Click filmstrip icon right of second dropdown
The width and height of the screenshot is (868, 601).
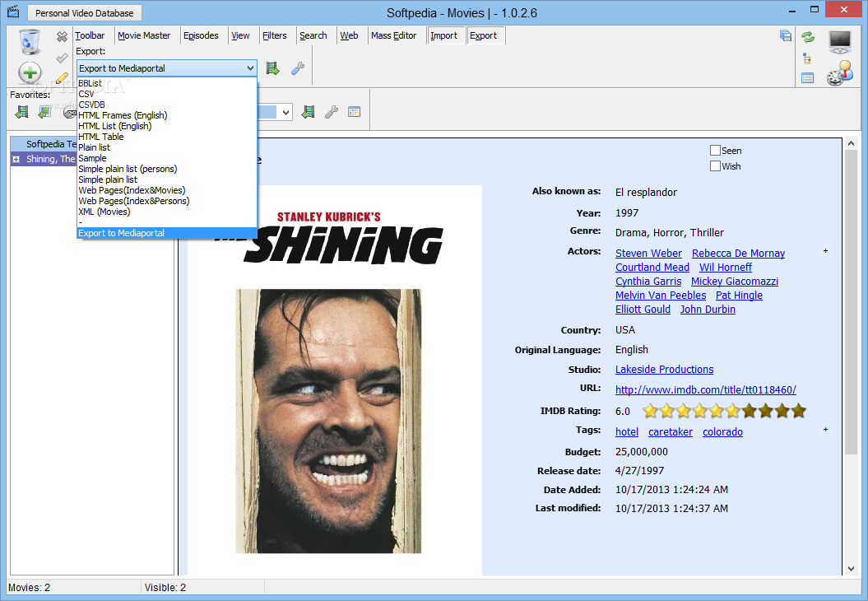pos(309,112)
